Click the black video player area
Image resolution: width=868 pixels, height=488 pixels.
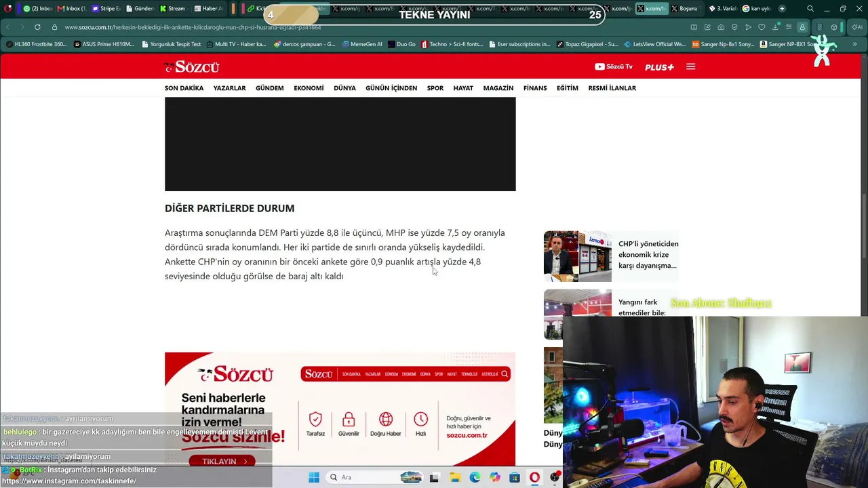340,144
